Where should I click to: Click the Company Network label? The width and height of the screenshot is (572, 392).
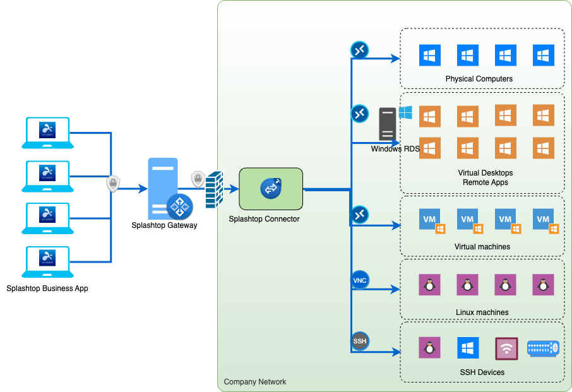coord(255,382)
